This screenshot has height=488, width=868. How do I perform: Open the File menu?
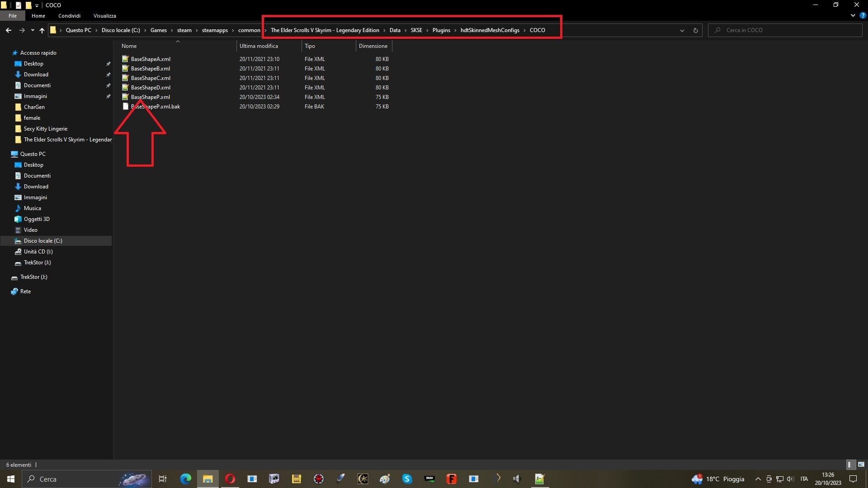pyautogui.click(x=12, y=16)
